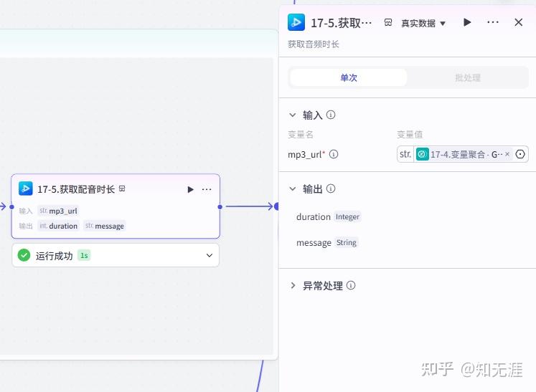Image resolution: width=536 pixels, height=392 pixels.
Task: Click the message output tag on node
Action: click(105, 226)
